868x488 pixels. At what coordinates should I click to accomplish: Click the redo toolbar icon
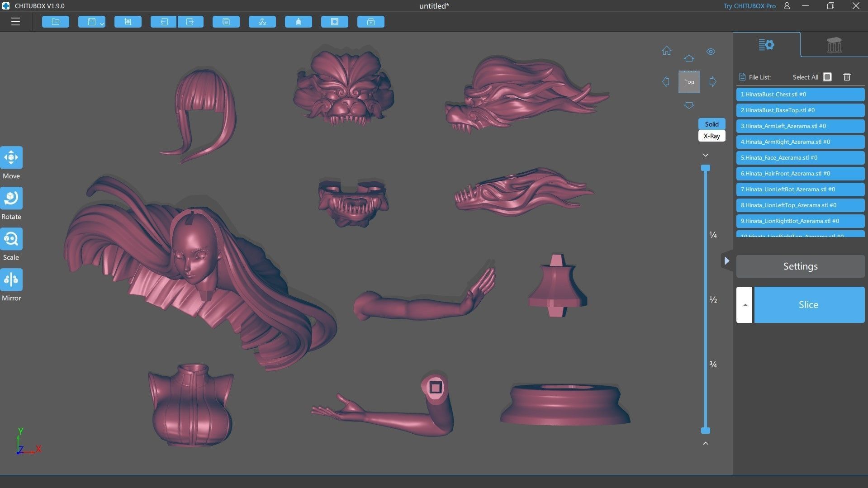point(190,22)
